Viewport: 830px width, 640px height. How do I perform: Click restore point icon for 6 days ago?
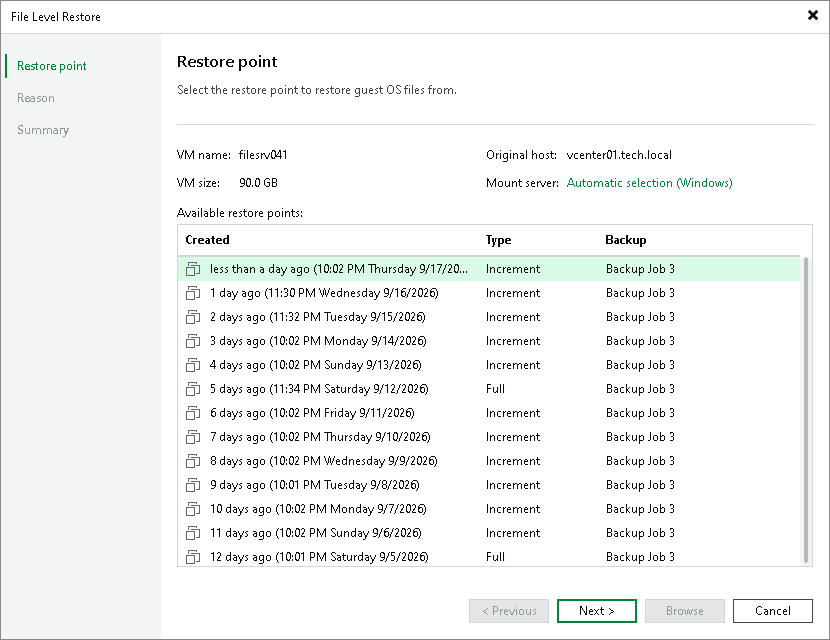(193, 413)
